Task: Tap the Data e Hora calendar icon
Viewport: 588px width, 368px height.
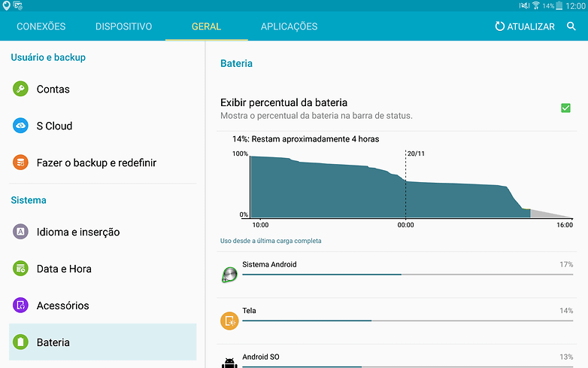Action: pyautogui.click(x=20, y=269)
